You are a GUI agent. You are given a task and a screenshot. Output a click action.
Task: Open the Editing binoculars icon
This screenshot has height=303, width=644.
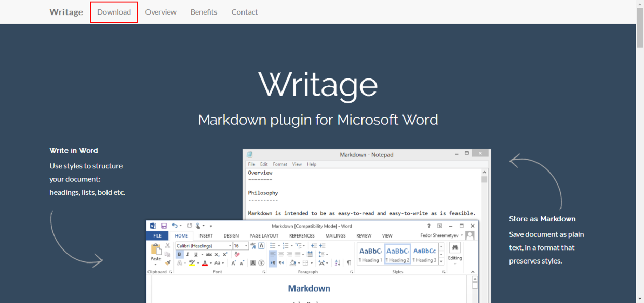point(454,248)
